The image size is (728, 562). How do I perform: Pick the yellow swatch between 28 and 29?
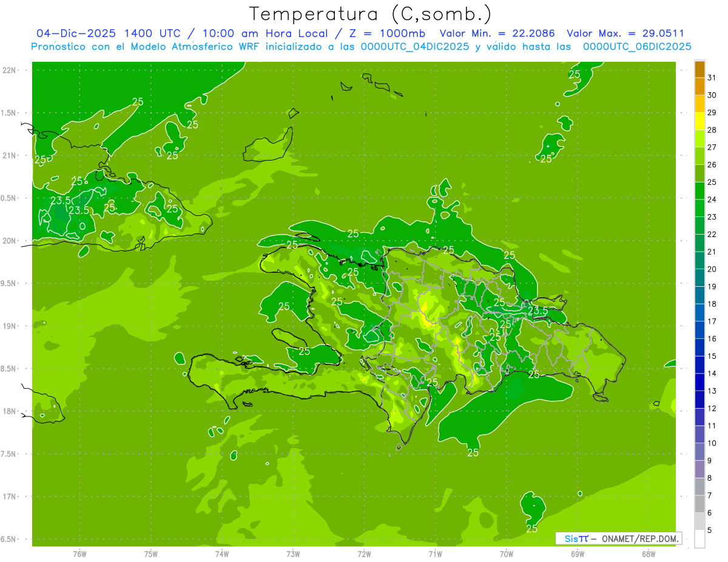[699, 121]
